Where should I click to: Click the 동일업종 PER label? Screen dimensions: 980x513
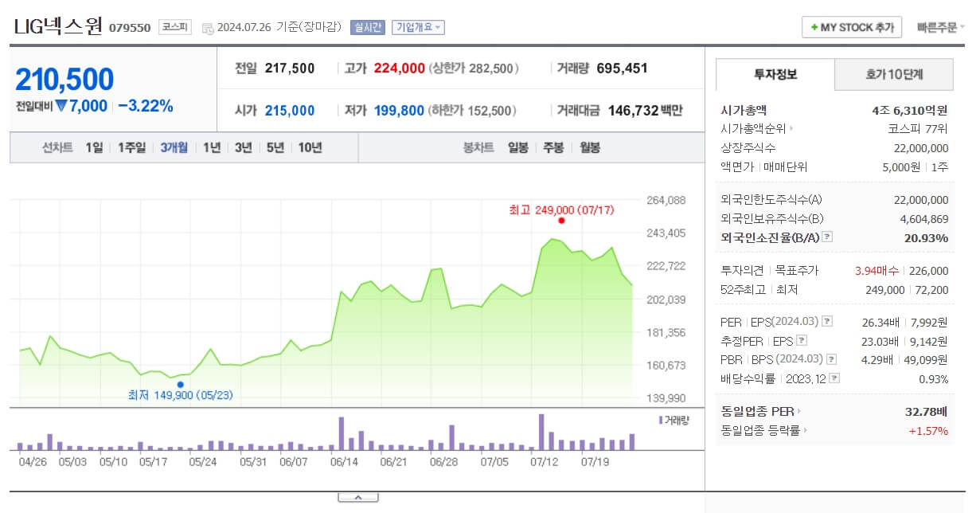(x=758, y=412)
